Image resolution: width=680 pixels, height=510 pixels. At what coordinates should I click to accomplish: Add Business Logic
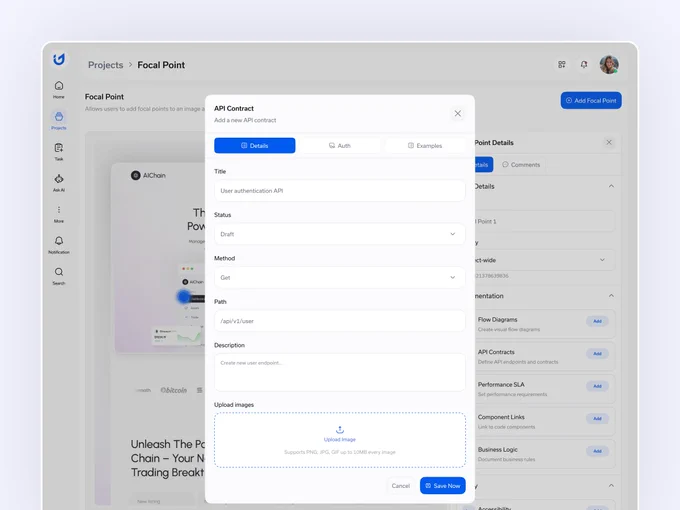pos(597,451)
